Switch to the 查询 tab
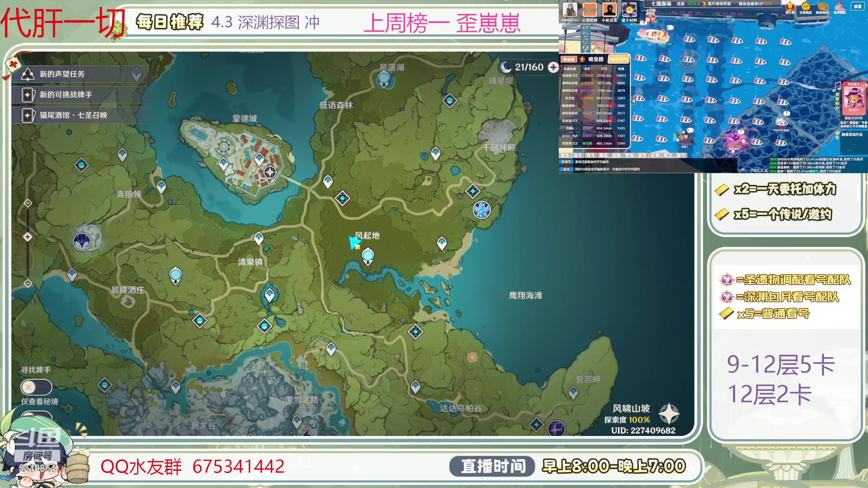The height and width of the screenshot is (488, 868). [629, 155]
